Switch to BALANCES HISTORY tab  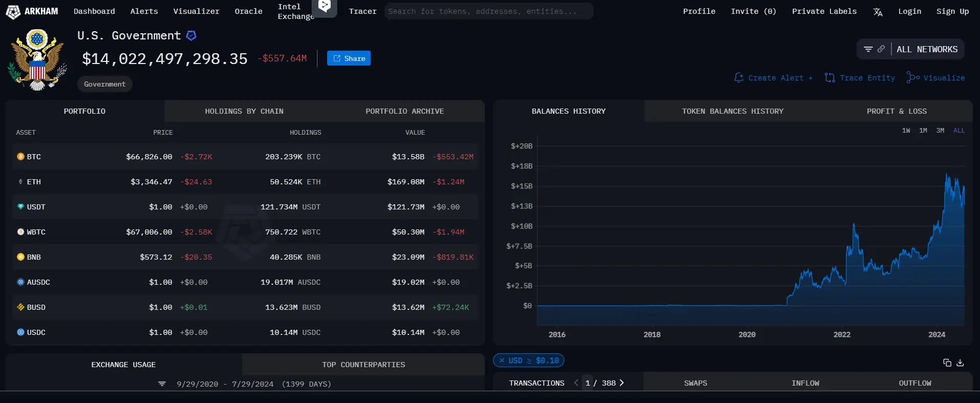point(568,111)
